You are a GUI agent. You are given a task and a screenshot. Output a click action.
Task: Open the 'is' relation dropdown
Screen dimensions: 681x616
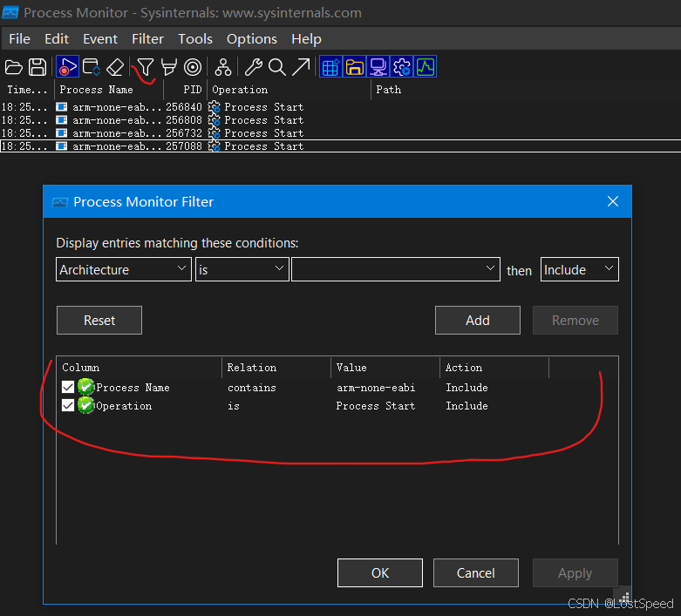(x=242, y=269)
